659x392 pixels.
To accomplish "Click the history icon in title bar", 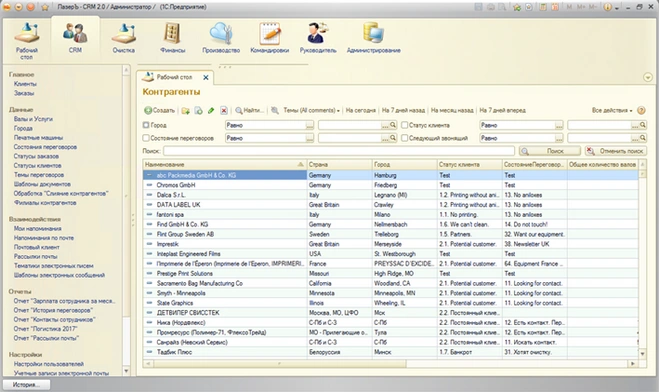I will (x=529, y=7).
